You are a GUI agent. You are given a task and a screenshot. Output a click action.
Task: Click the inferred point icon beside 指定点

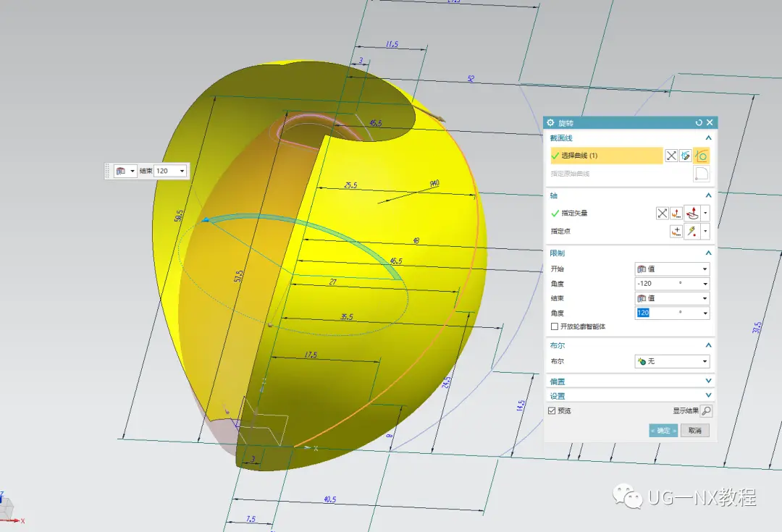691,232
